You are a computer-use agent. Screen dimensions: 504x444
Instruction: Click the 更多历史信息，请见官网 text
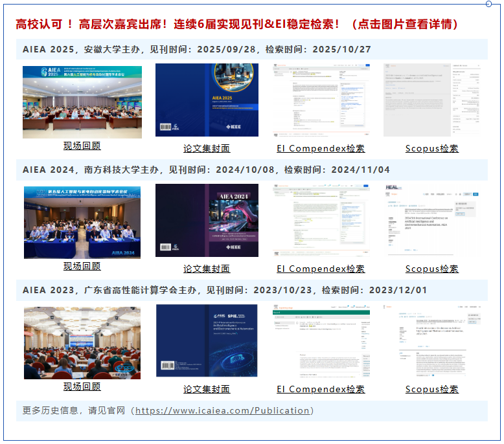(74, 410)
